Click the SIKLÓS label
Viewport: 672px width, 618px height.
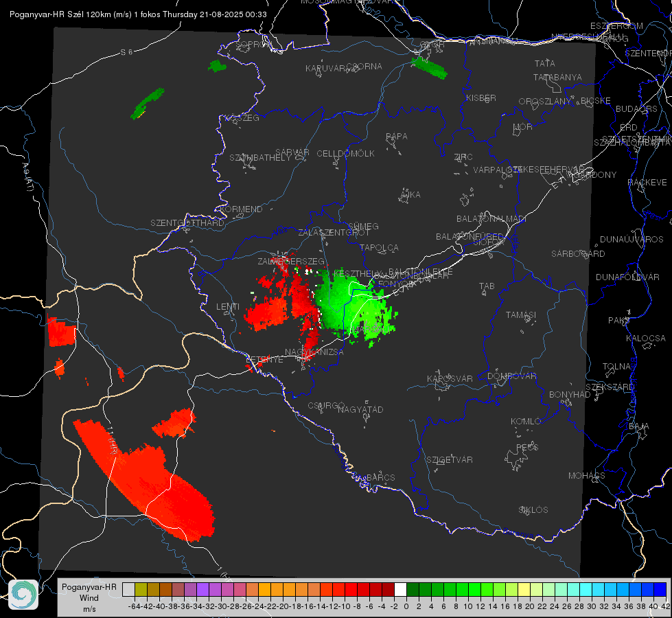click(533, 510)
